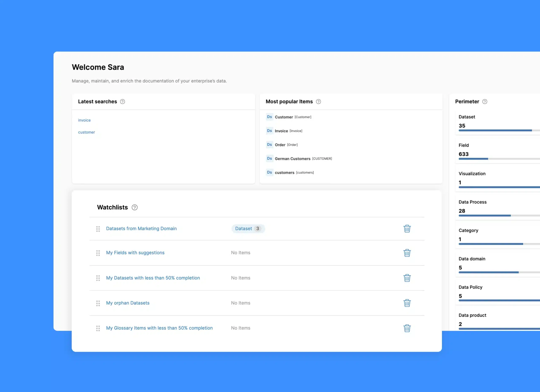Viewport: 540px width, 392px height.
Task: Click the Ds icon beside German Customers
Action: [x=269, y=158]
